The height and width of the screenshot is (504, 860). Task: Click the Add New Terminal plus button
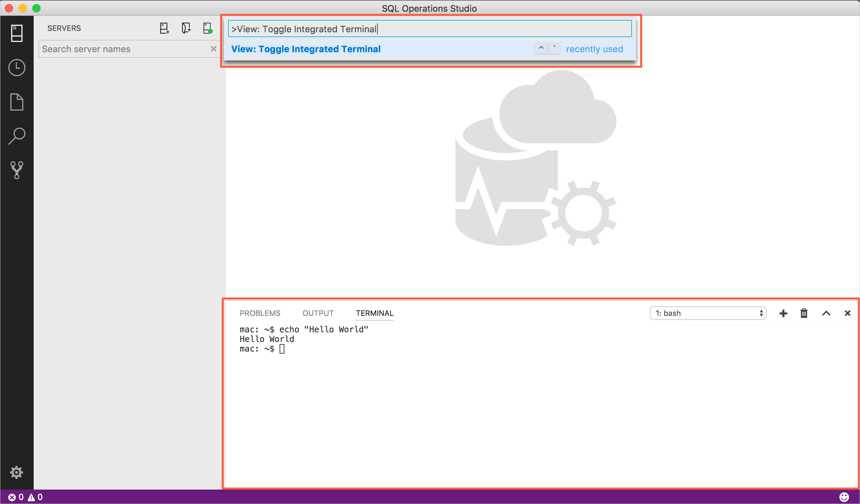pos(783,313)
